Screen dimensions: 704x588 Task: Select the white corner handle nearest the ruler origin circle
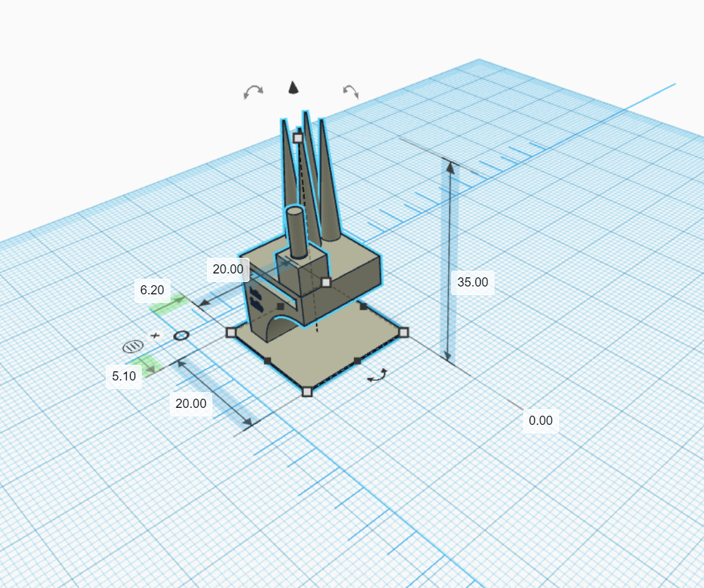[x=231, y=332]
